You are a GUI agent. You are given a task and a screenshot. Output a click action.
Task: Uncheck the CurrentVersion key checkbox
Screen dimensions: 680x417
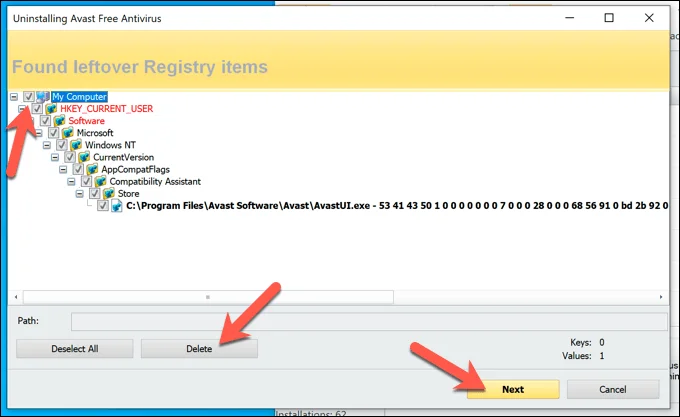70,157
